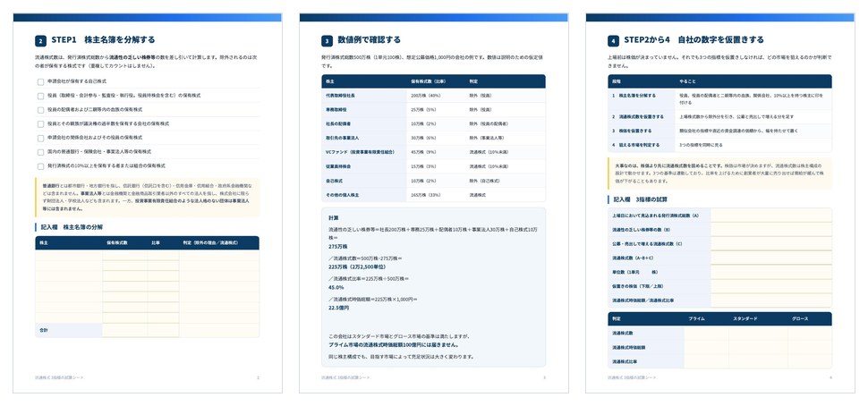The height and width of the screenshot is (406, 868).
Task: Click the 22.5億円 result
Action: [x=339, y=308]
